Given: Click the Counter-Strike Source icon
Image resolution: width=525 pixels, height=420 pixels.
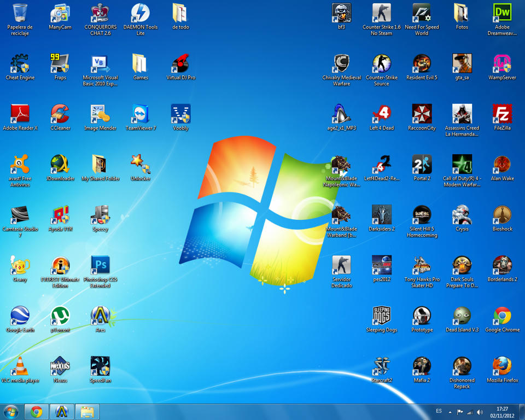Looking at the screenshot, I should point(381,63).
